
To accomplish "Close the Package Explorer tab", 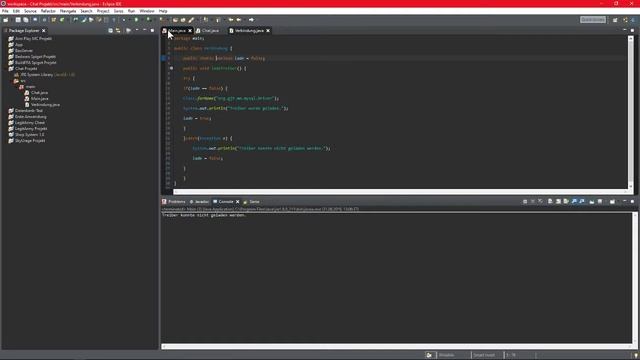I will pos(44,31).
